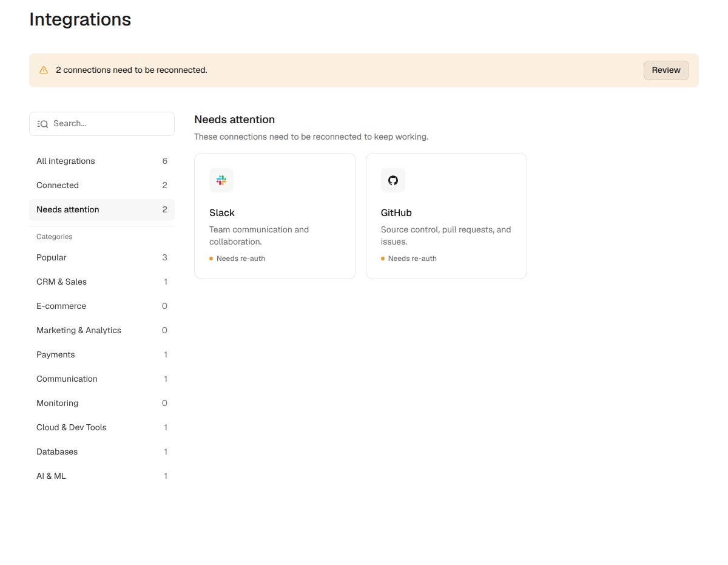Open the GitHub integration card title
The height and width of the screenshot is (565, 728).
pos(396,213)
